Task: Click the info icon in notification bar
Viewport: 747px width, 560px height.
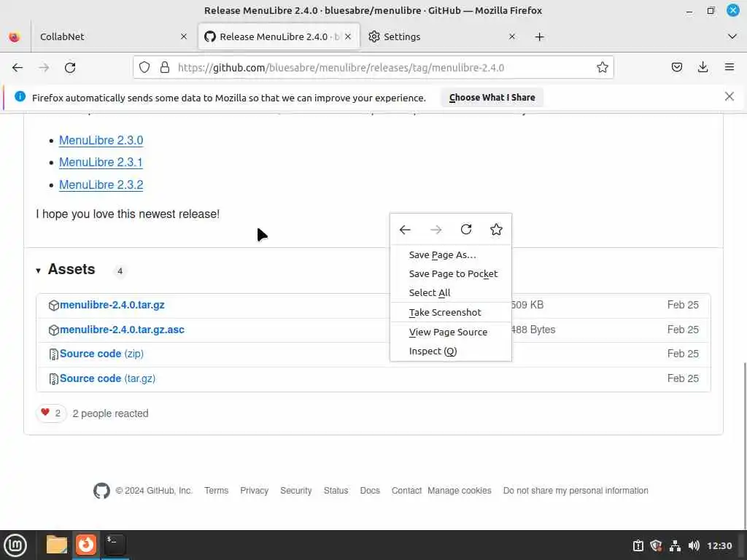Action: point(20,97)
